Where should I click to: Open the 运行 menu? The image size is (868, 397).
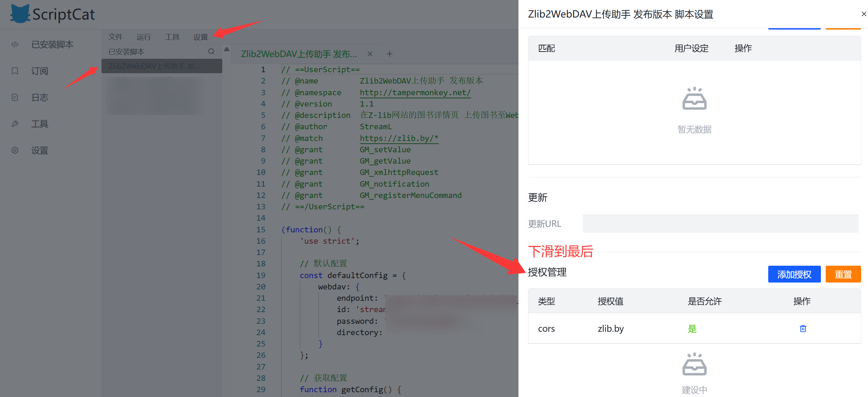(143, 37)
